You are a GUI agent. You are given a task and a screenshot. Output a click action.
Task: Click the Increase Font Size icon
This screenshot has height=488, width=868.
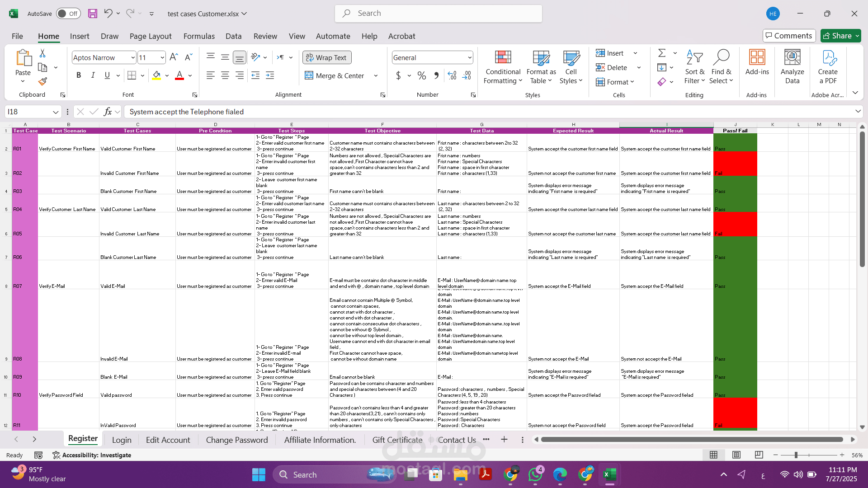pyautogui.click(x=174, y=57)
